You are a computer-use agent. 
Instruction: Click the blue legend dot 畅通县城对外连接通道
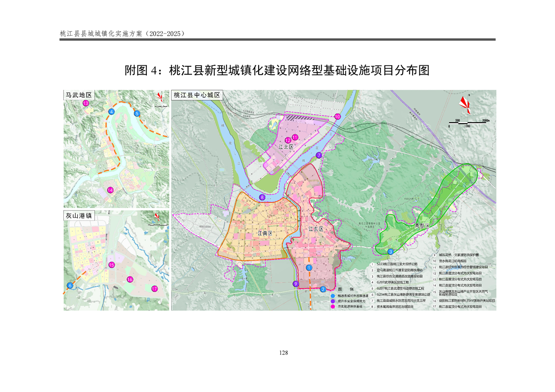pos(332,295)
